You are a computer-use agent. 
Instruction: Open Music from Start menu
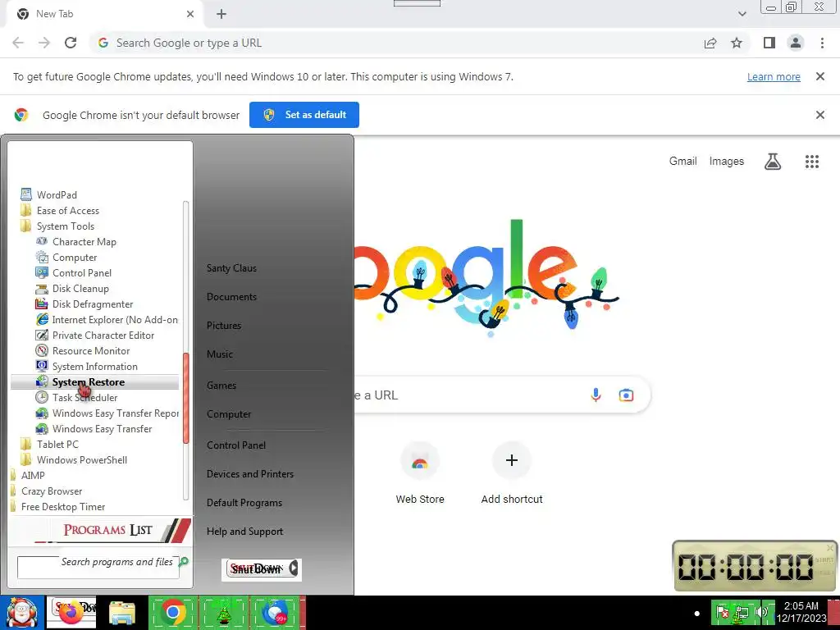[x=220, y=354]
